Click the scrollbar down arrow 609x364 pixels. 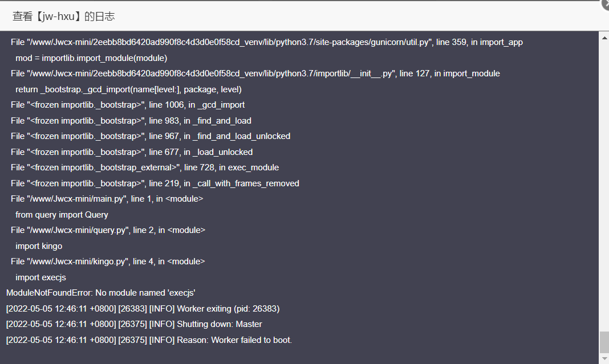pyautogui.click(x=604, y=358)
